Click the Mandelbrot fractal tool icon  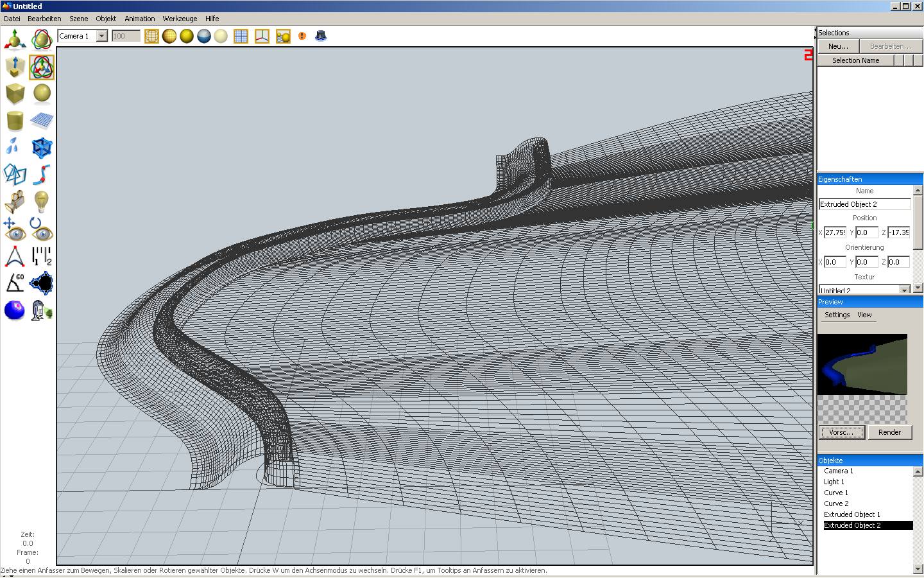coord(42,283)
